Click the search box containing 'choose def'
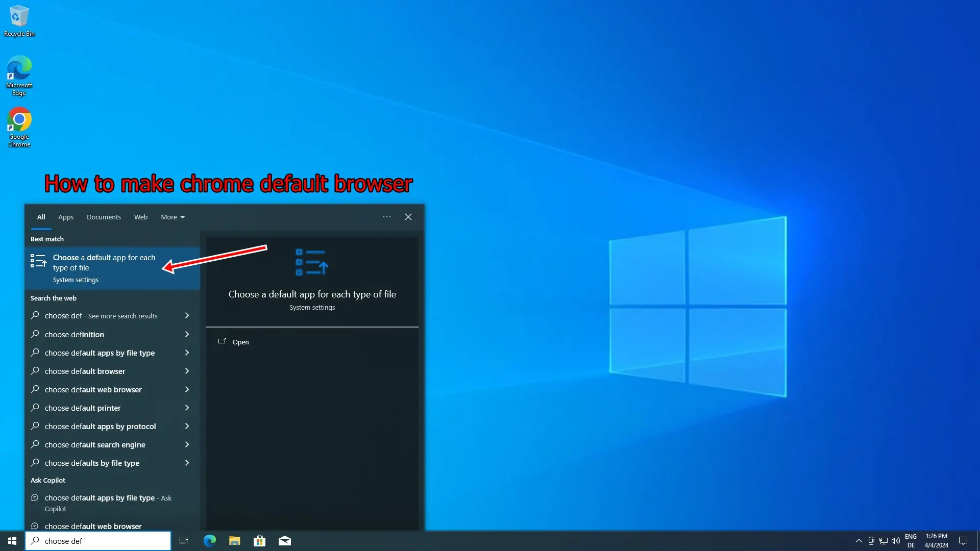980x551 pixels. (x=98, y=541)
